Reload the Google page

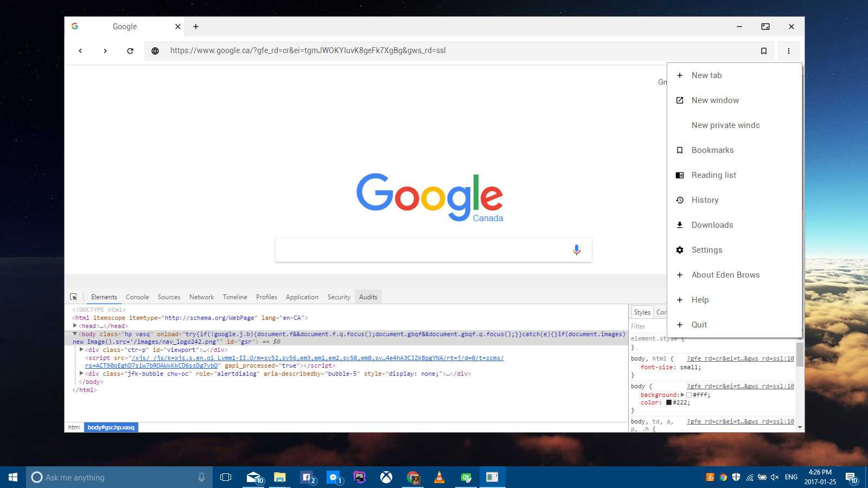coord(130,51)
